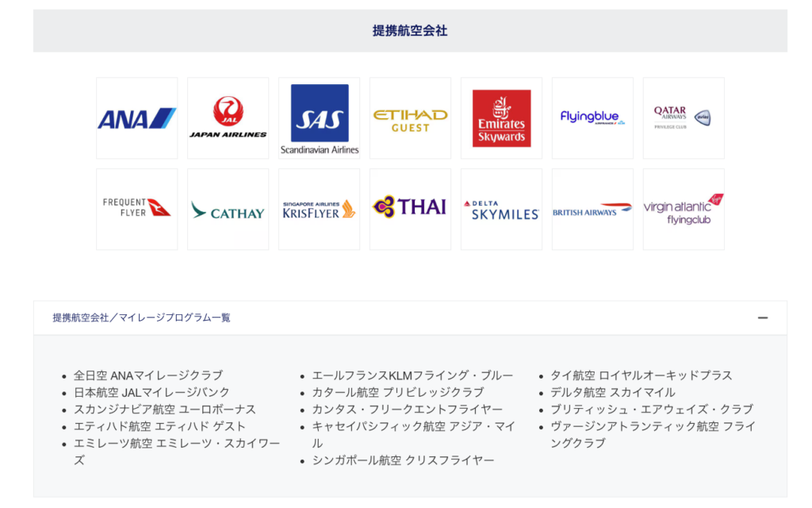
Task: Open the Qantas Frequent Flyer logo
Action: tap(136, 209)
